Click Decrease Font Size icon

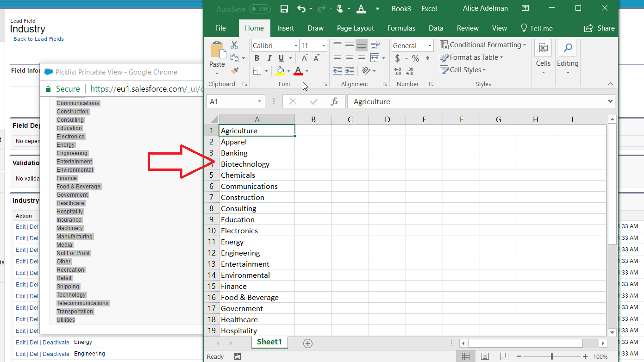(317, 58)
